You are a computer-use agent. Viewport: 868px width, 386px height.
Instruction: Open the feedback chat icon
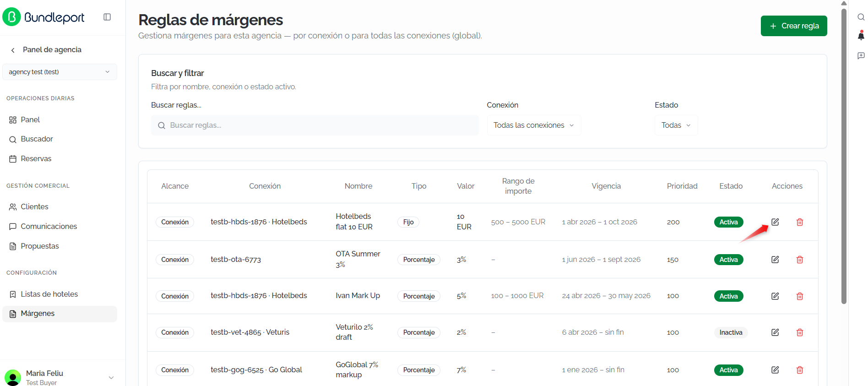pyautogui.click(x=861, y=55)
